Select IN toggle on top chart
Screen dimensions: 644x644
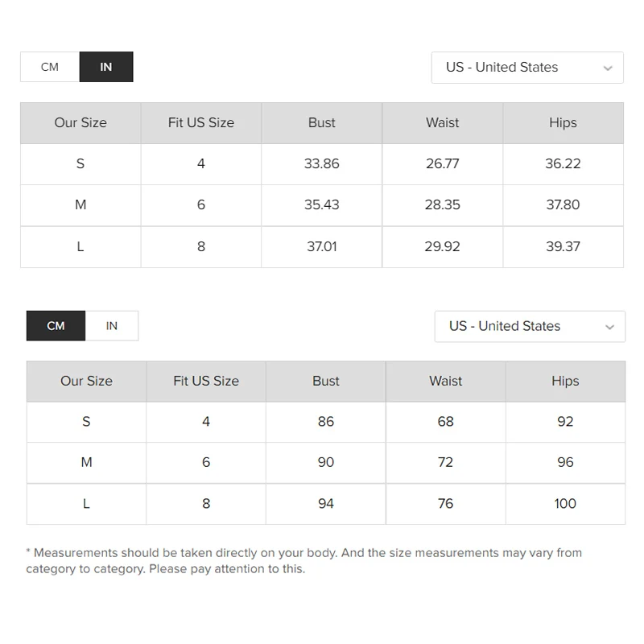(106, 67)
